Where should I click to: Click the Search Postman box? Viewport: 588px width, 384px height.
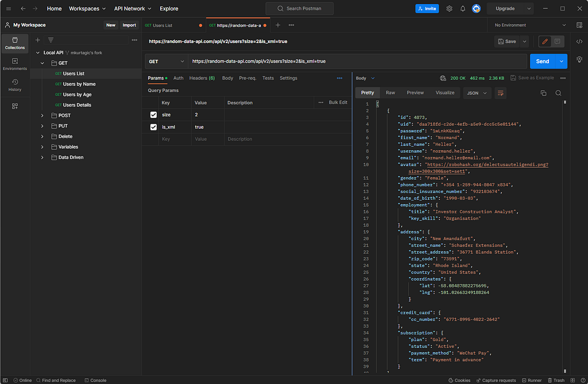(x=299, y=9)
